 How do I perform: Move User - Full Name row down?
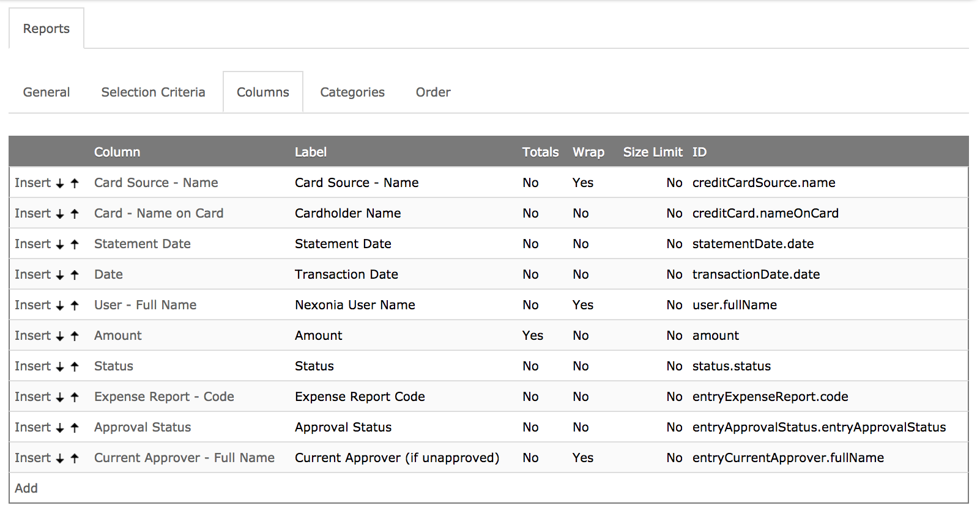tap(60, 306)
